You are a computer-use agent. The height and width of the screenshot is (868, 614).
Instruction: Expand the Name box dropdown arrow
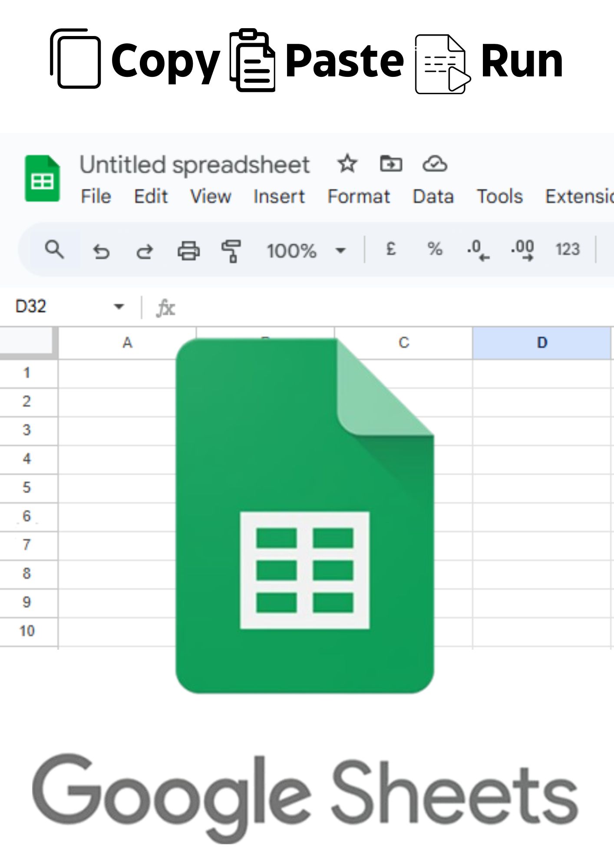click(119, 307)
